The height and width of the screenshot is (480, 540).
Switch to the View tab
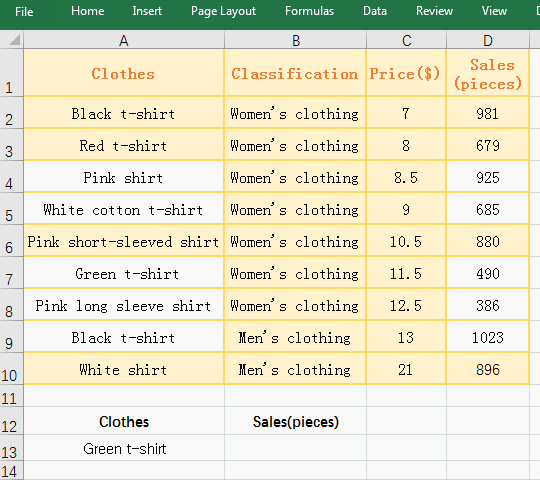coord(494,11)
